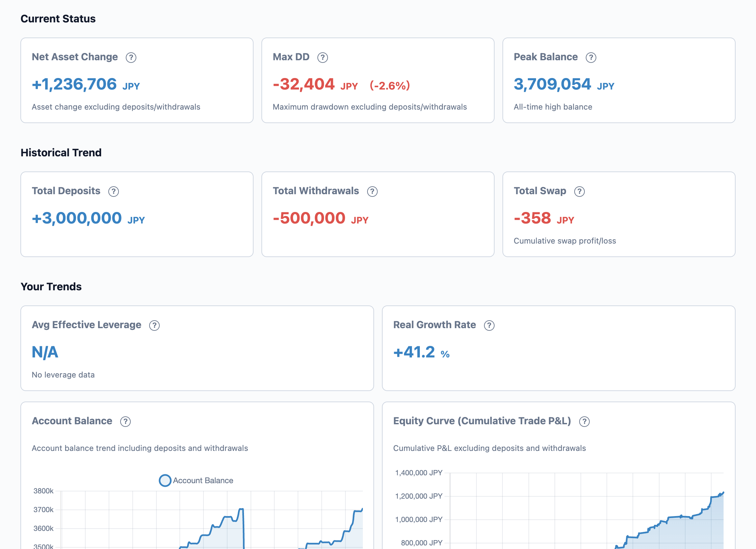The image size is (756, 549).
Task: Show help for Avg Effective Leverage
Action: tap(154, 326)
